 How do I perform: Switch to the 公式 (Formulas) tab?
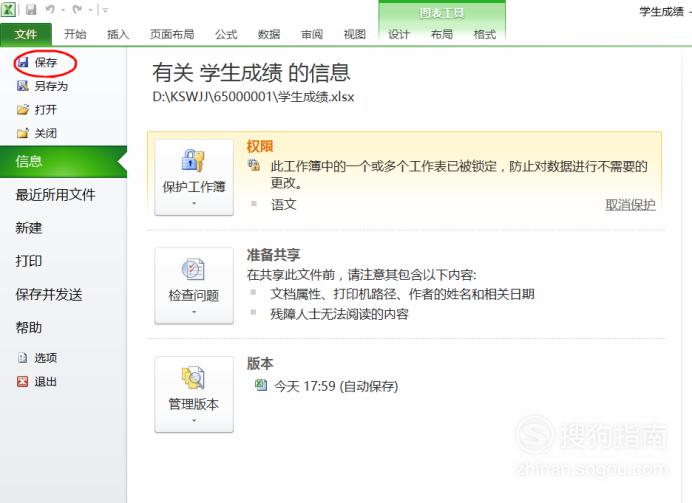226,34
